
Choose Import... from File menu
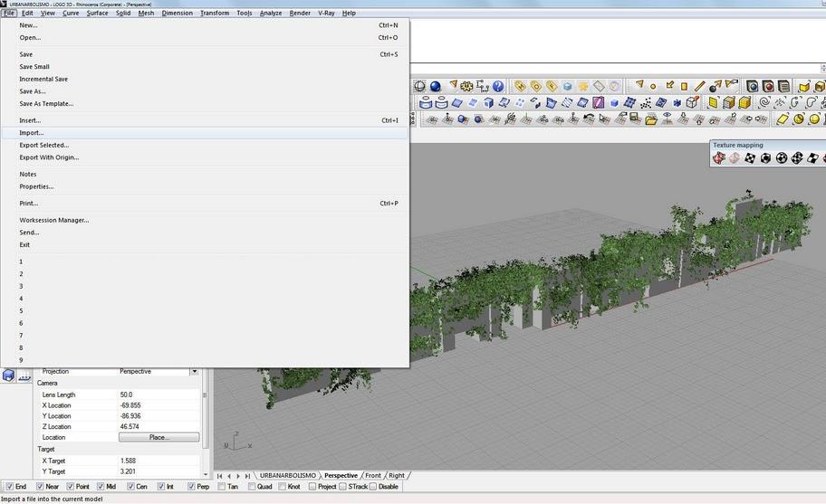(205, 133)
